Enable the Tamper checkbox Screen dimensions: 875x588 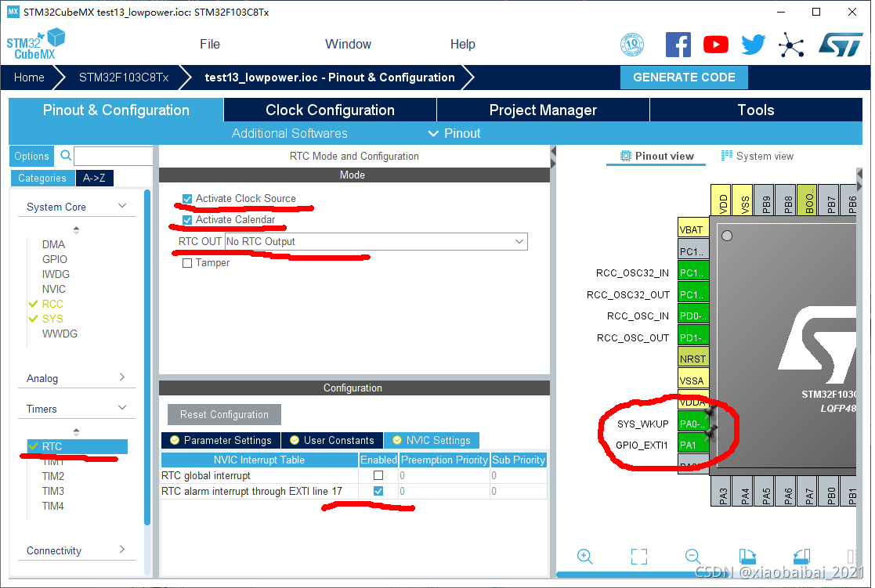pos(187,263)
